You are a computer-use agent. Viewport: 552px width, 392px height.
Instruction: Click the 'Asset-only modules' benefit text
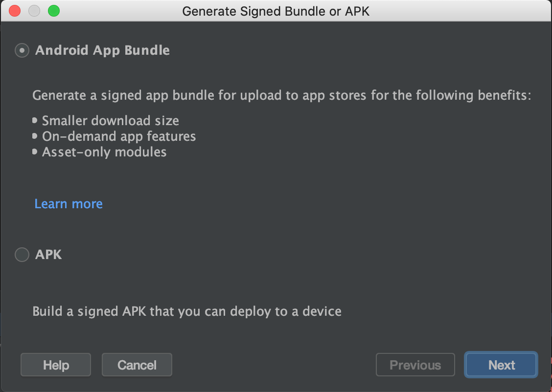(104, 152)
